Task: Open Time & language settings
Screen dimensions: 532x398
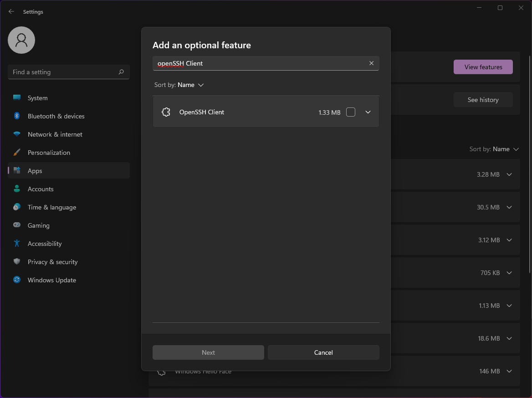Action: click(x=68, y=207)
